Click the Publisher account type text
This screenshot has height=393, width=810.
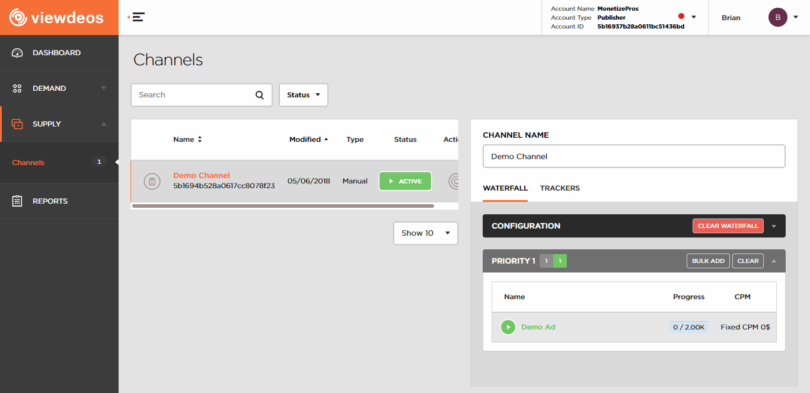pos(611,18)
